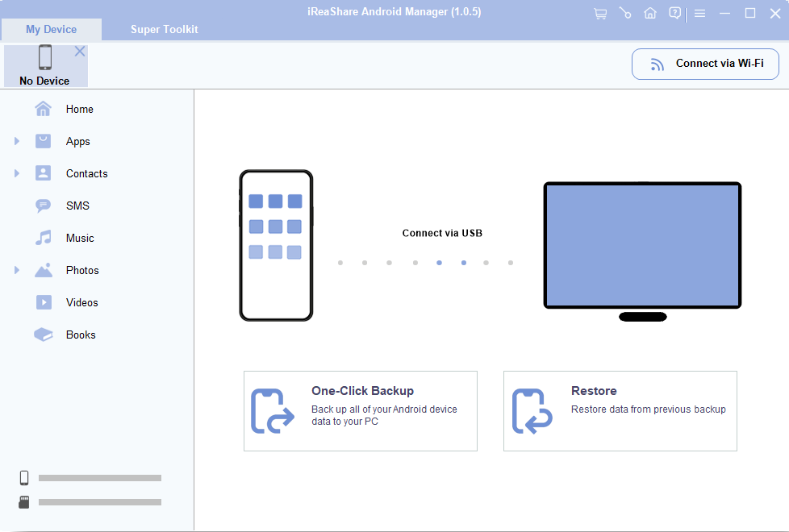This screenshot has height=532, width=789.
Task: Click the Books icon
Action: click(44, 335)
